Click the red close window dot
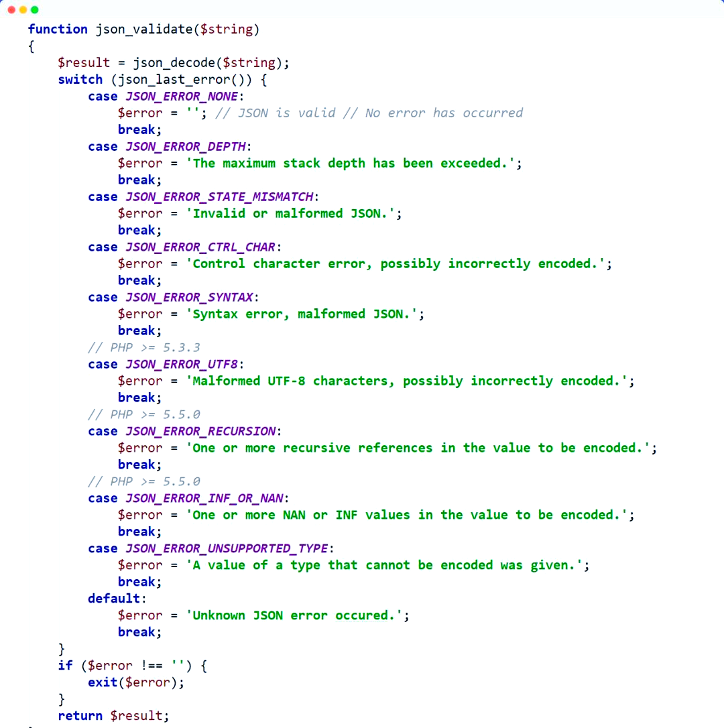Viewport: 724px width, 728px height. click(11, 10)
